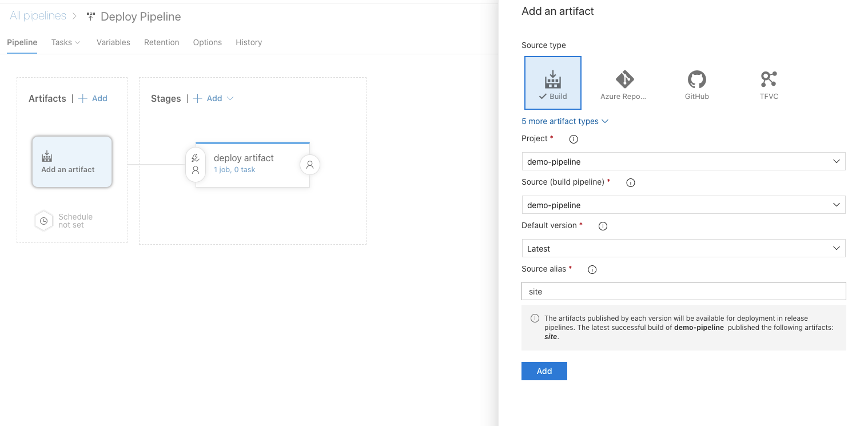Click inside the Source alias field
Viewport: 868px width, 426px height.
tap(683, 291)
